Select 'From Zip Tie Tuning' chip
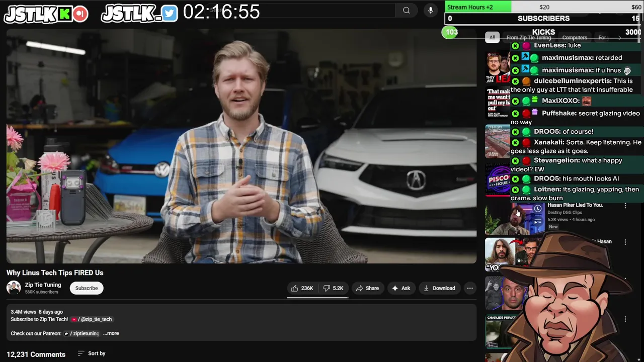The width and height of the screenshot is (644, 362). 528,38
